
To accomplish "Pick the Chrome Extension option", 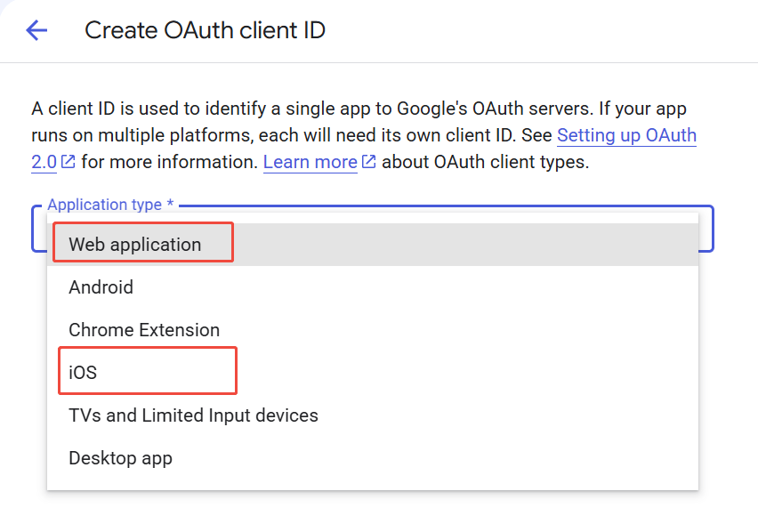I will [373, 329].
